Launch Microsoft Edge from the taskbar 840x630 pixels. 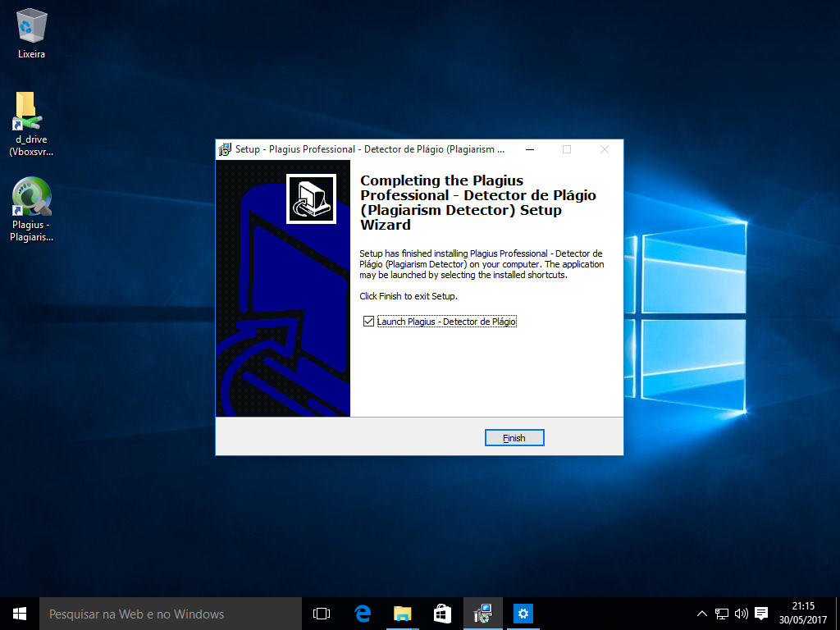(363, 614)
